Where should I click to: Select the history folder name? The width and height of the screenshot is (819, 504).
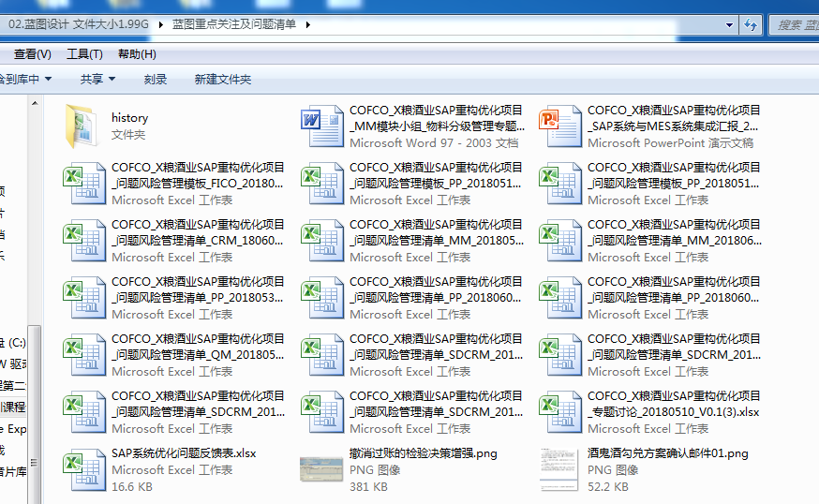(x=129, y=118)
